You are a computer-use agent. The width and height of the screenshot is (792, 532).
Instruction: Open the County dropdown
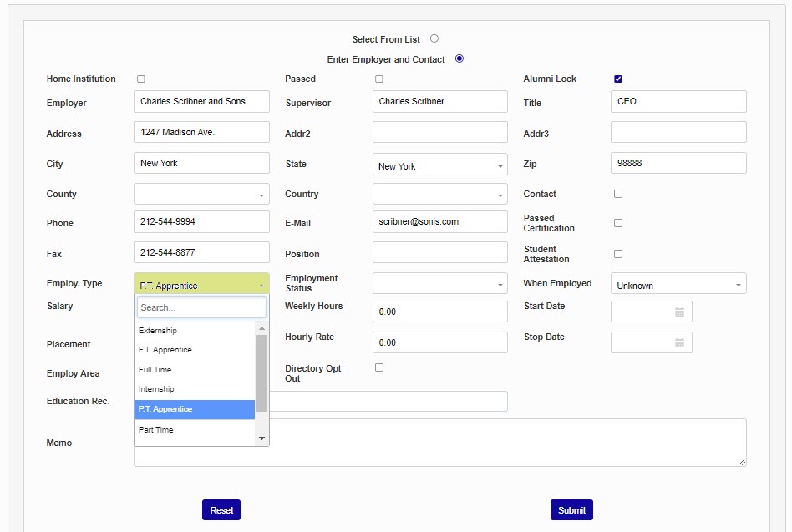201,195
